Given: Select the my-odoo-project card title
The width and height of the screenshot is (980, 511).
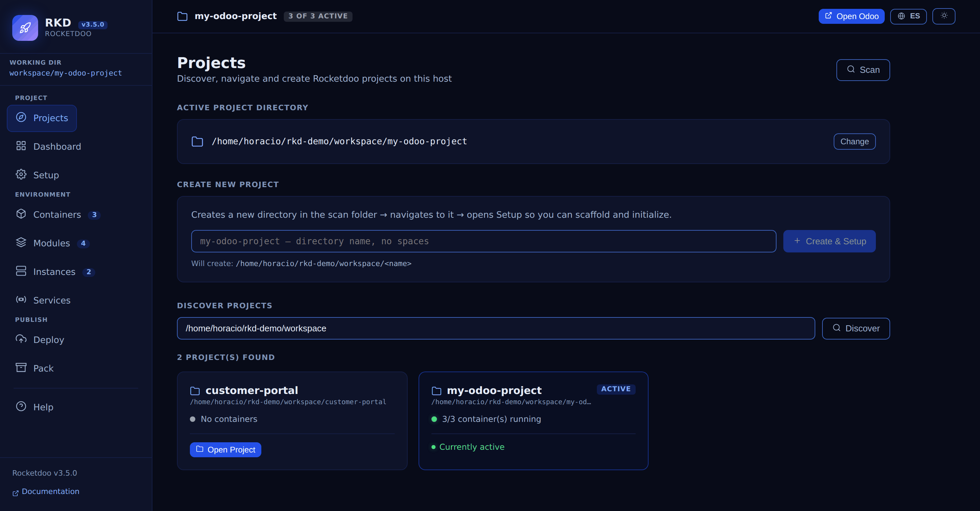Looking at the screenshot, I should (494, 390).
